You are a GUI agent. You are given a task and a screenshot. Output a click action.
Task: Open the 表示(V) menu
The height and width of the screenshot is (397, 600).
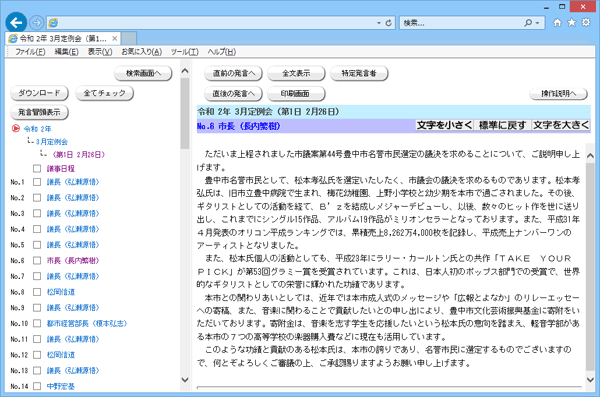(100, 52)
